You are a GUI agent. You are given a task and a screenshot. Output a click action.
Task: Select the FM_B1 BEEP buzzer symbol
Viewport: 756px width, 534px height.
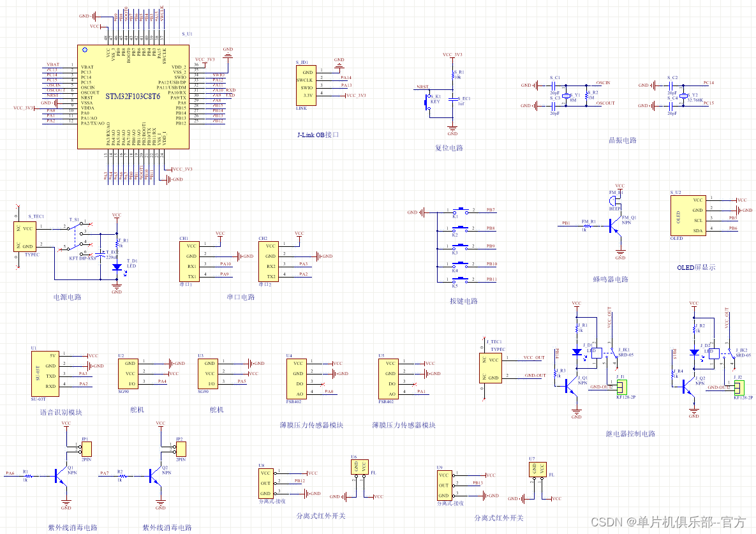[x=614, y=200]
